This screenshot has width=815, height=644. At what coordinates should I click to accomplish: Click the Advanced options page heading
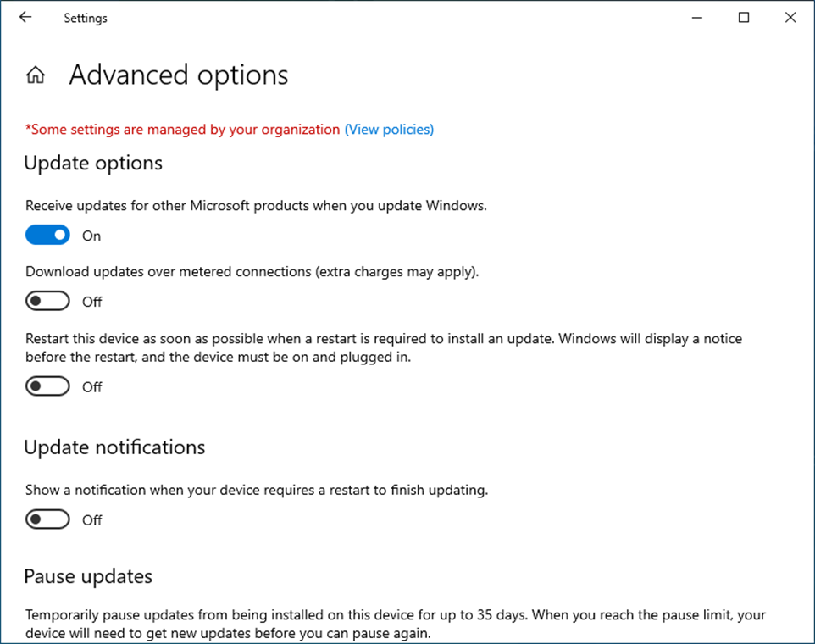[178, 75]
